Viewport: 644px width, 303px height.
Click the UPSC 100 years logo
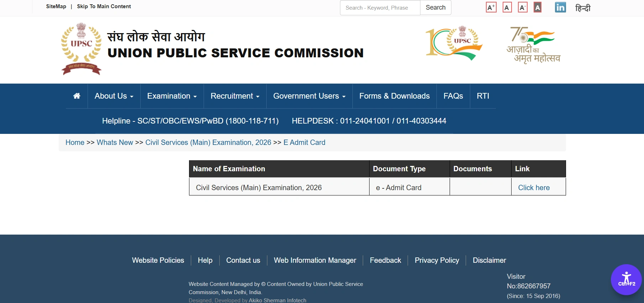click(454, 43)
